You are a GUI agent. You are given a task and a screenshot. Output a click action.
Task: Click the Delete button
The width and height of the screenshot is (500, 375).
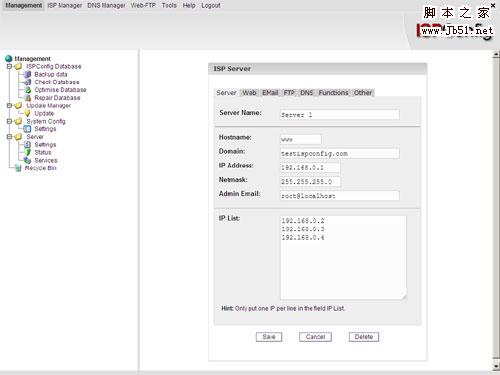364,337
